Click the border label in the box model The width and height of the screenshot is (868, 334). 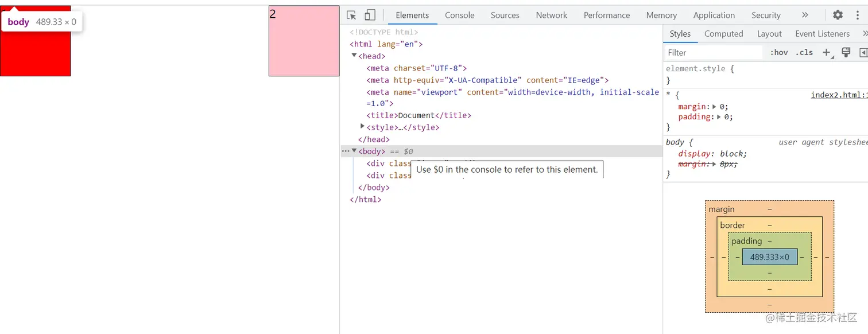coord(733,226)
